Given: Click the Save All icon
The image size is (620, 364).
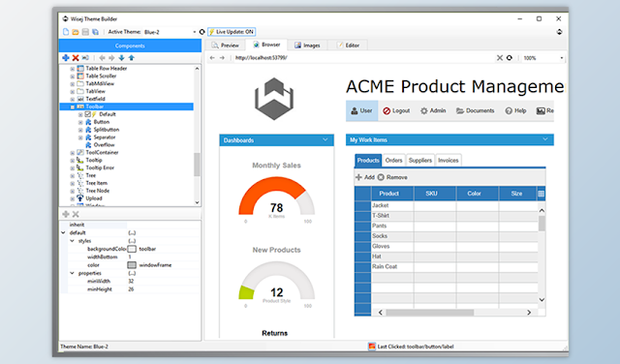Looking at the screenshot, I should (95, 32).
